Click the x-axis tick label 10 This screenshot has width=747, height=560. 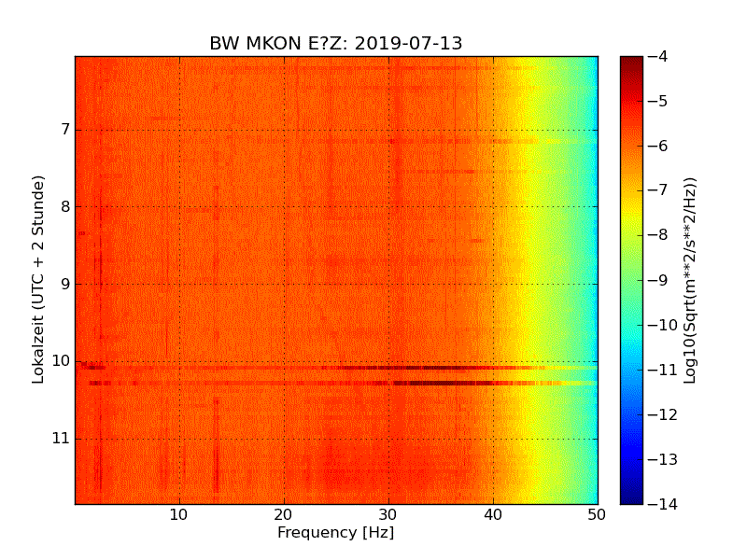pos(178,515)
